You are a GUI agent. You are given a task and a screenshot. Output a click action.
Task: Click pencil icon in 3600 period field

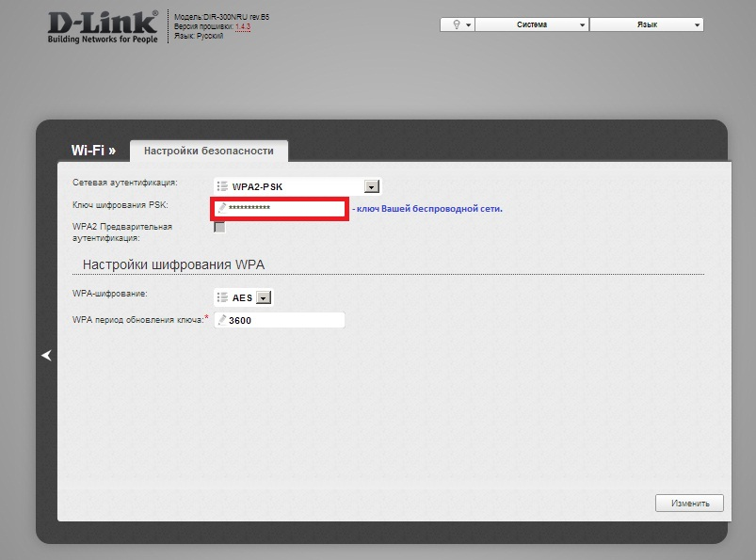222,319
